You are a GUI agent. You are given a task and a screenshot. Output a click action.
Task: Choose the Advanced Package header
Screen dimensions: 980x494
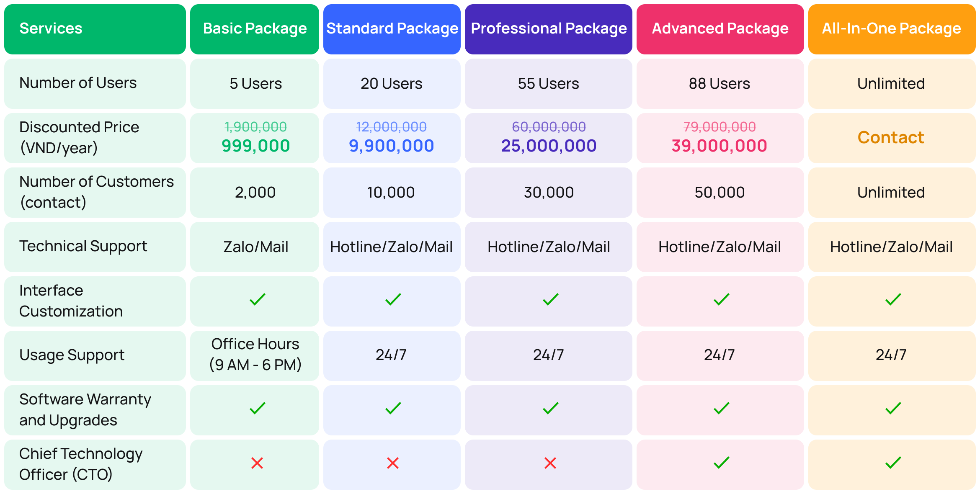[720, 29]
